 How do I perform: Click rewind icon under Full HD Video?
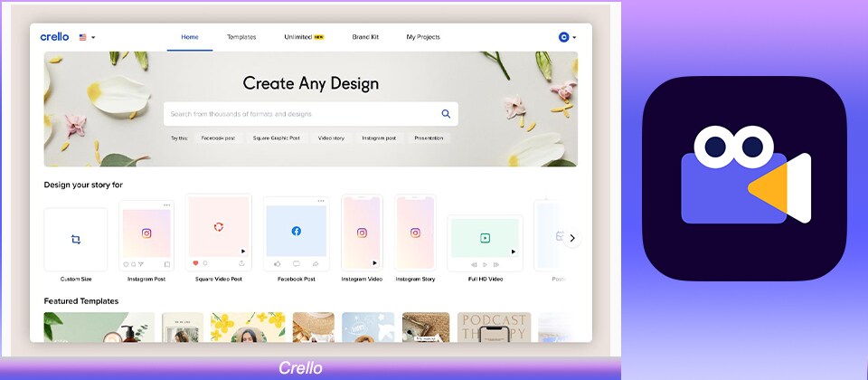pos(474,265)
